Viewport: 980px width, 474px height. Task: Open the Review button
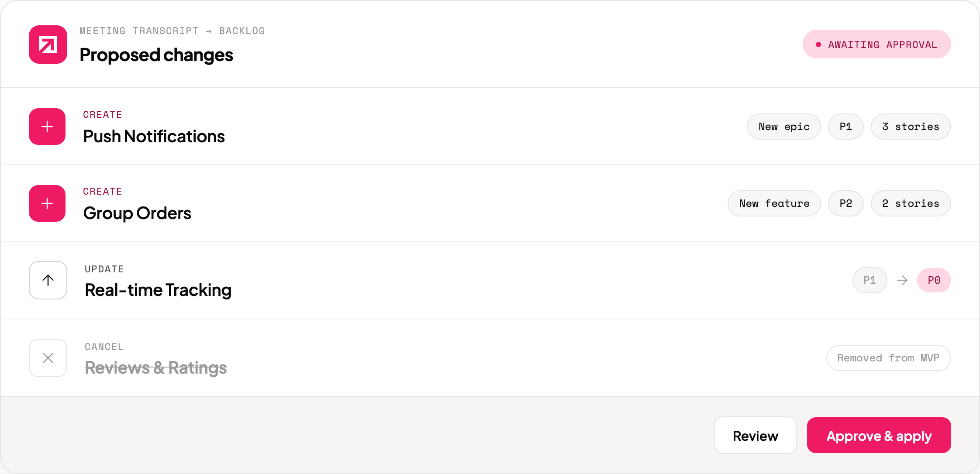[756, 435]
